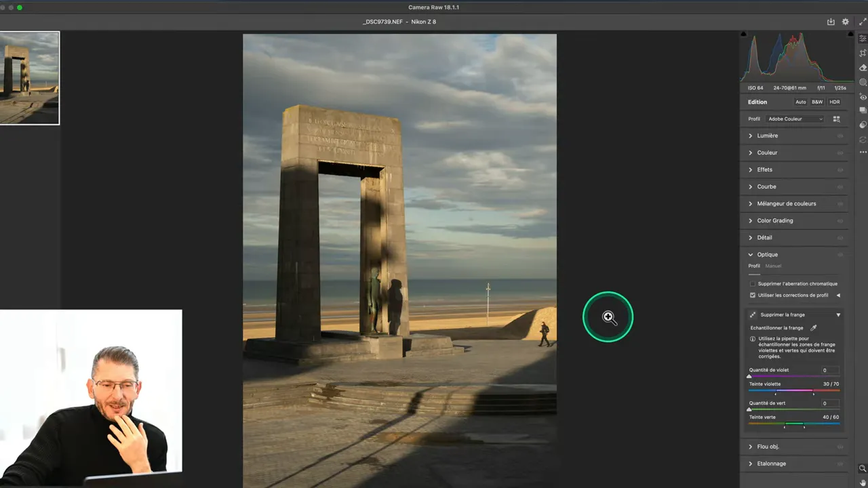This screenshot has width=868, height=488.
Task: Click the HDR button in Edition panel
Action: [834, 102]
